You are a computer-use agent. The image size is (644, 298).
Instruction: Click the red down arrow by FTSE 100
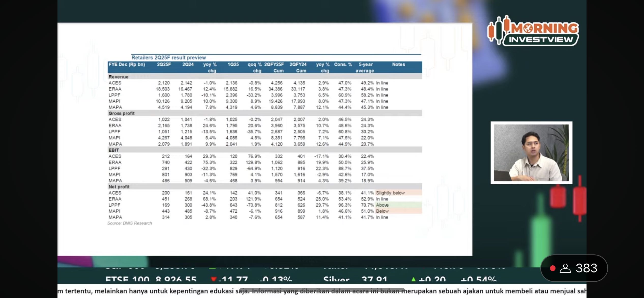pos(214,279)
